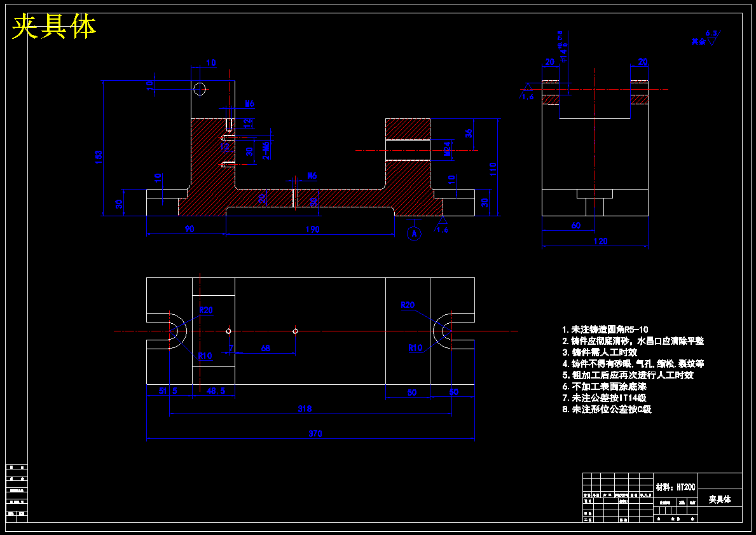Select the ø14 hole tolerance callout

[561, 48]
